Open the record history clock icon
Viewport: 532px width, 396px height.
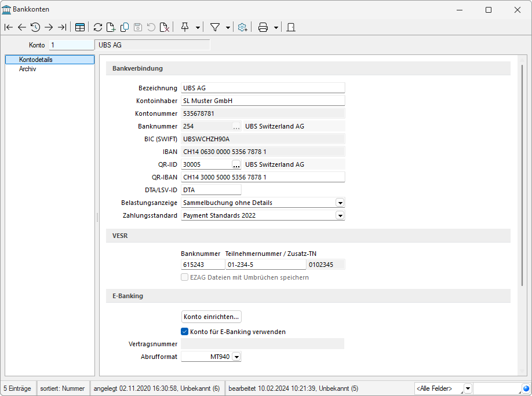tap(35, 27)
